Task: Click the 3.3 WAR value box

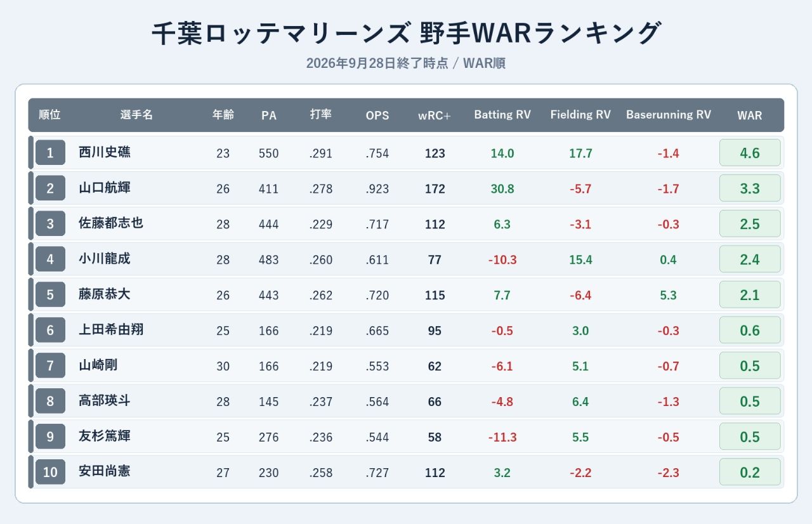Action: 750,188
